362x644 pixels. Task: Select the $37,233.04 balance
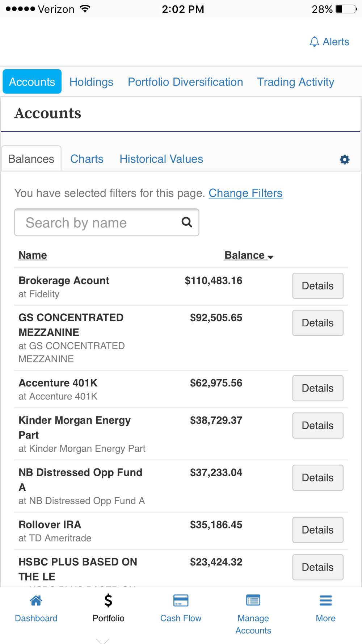tap(216, 472)
